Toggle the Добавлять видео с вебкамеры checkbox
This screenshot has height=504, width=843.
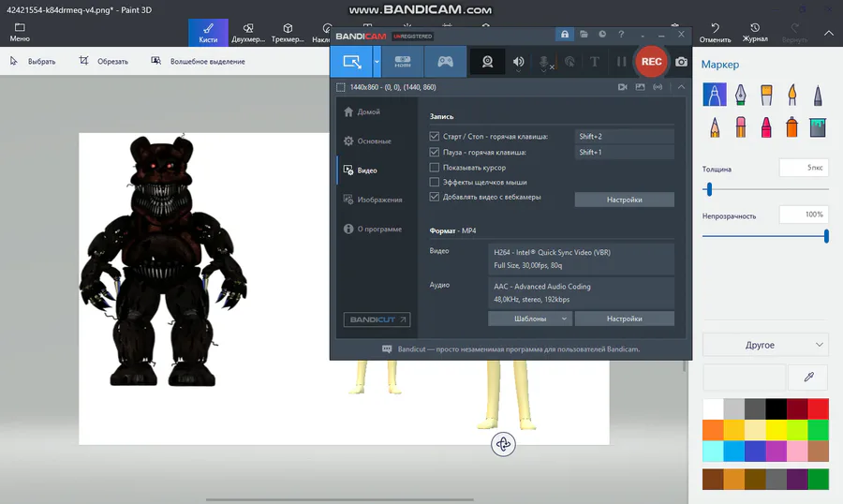click(x=435, y=197)
